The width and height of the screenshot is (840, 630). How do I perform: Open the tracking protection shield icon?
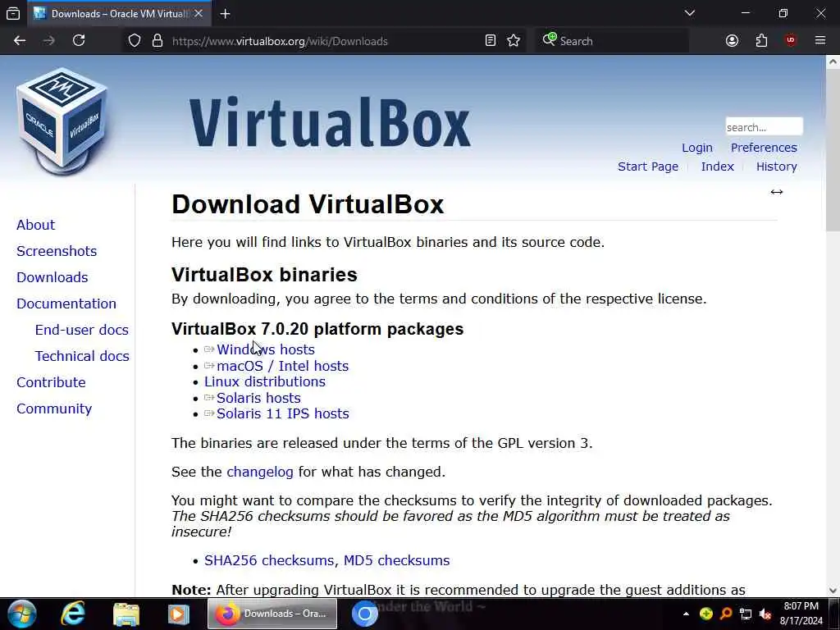(x=135, y=41)
